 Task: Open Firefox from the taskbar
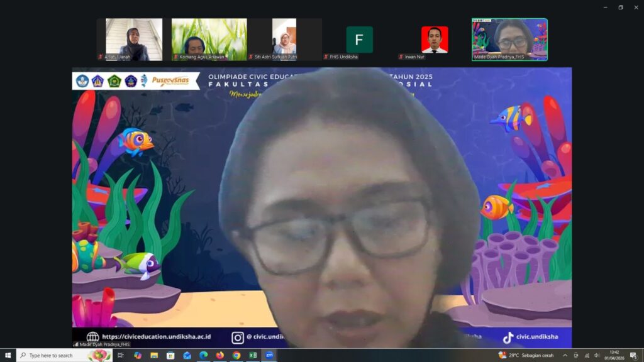pos(219,355)
